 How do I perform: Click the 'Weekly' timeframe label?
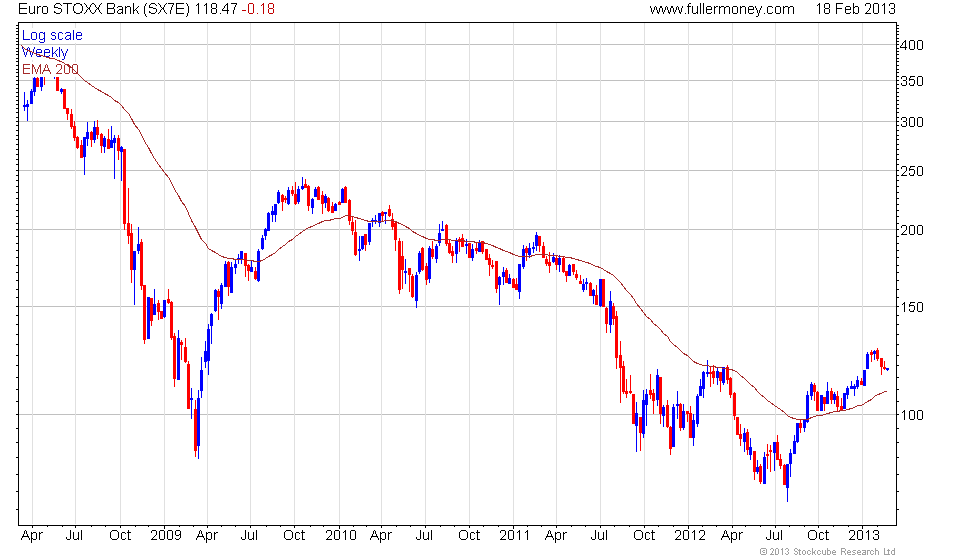(x=45, y=52)
